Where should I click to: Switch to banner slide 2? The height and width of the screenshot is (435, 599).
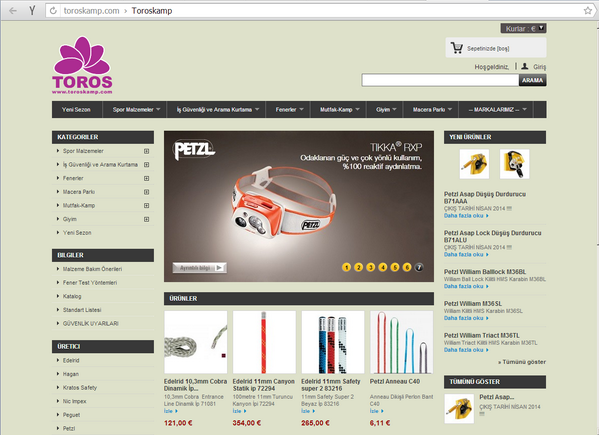click(358, 267)
